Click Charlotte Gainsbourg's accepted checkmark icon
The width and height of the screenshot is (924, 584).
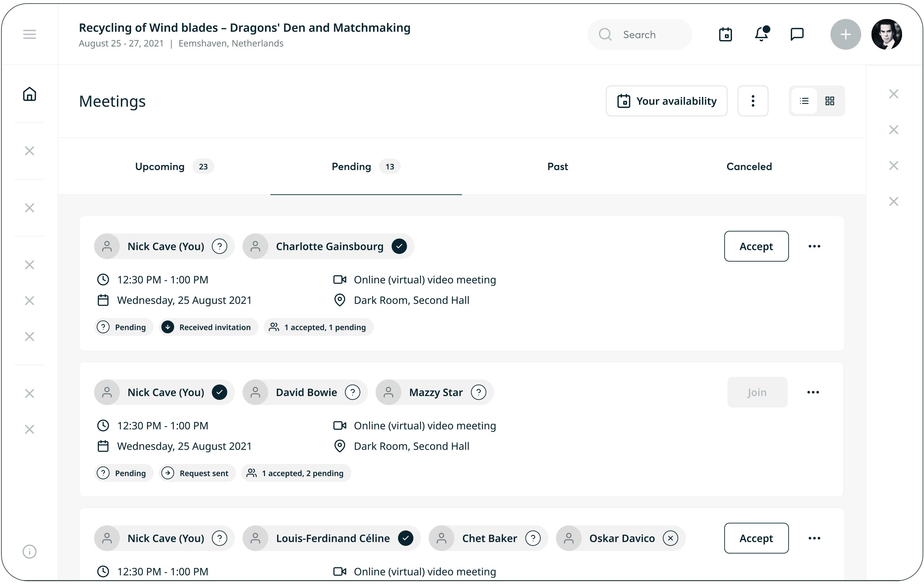tap(399, 246)
